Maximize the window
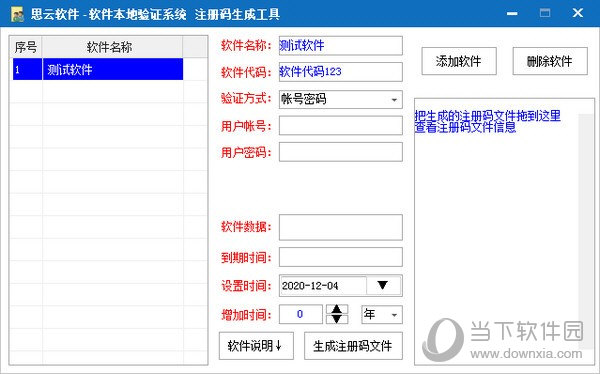 tap(545, 13)
